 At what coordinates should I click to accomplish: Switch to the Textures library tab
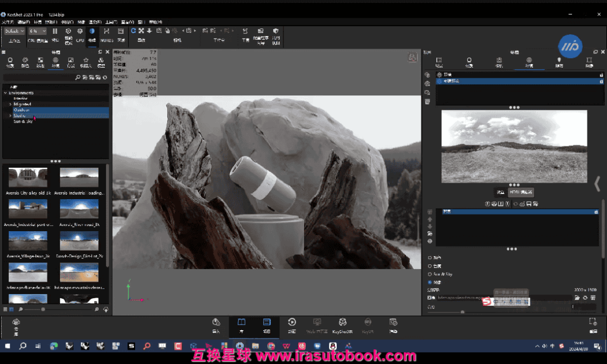(40, 62)
